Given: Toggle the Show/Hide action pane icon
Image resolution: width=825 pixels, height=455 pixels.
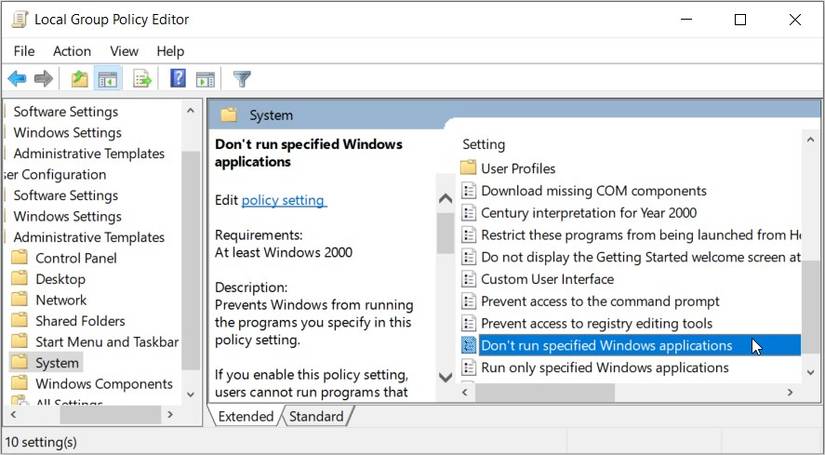Looking at the screenshot, I should [206, 78].
